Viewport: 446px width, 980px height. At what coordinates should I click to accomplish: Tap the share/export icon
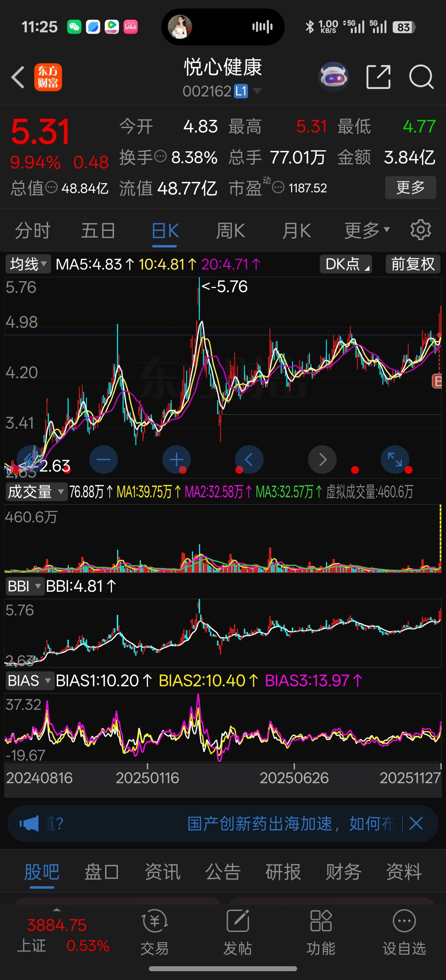(x=378, y=77)
